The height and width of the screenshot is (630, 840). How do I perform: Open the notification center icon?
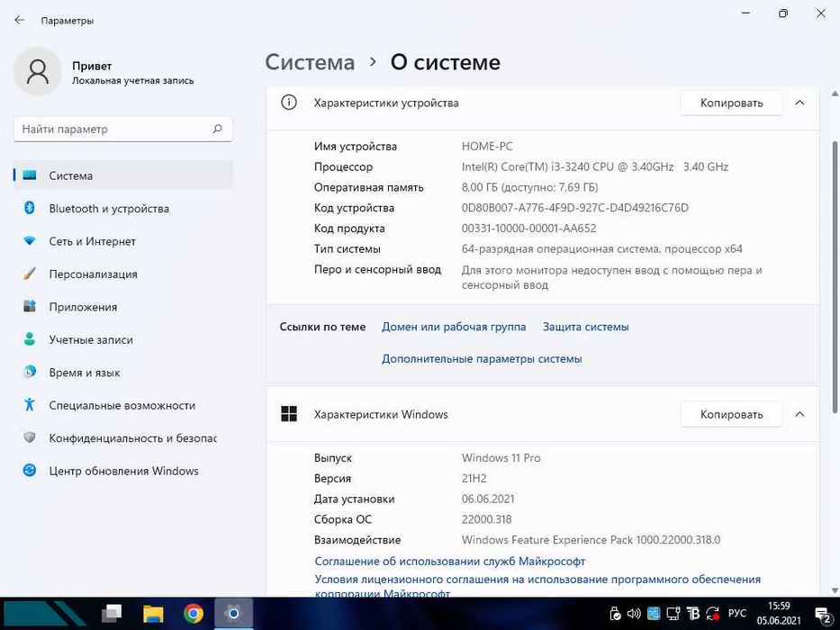point(822,615)
